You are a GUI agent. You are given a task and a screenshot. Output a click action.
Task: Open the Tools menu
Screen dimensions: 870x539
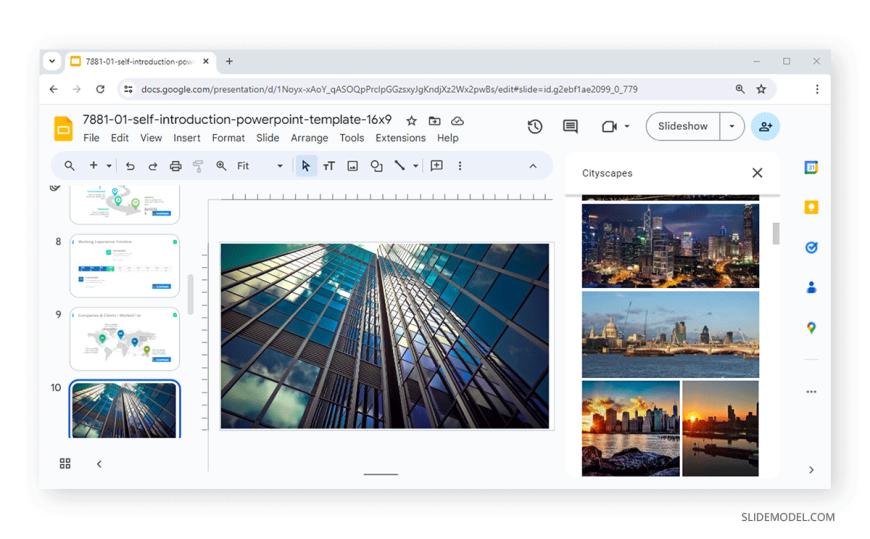(352, 138)
